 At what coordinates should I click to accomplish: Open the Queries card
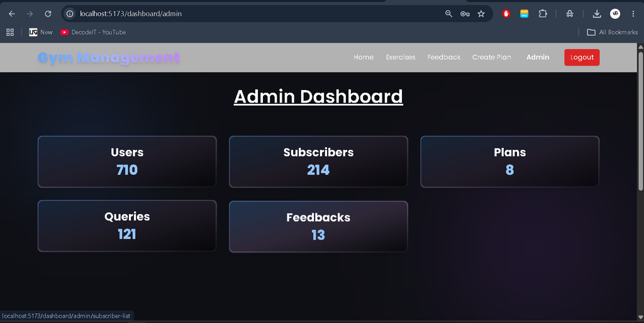click(x=127, y=225)
